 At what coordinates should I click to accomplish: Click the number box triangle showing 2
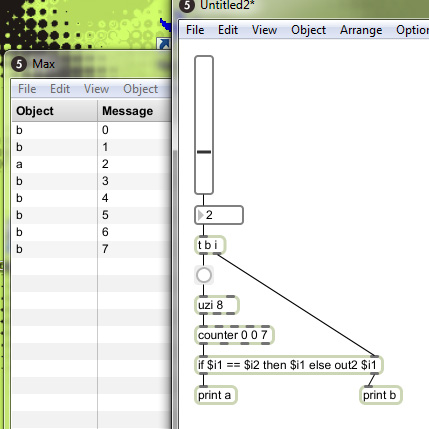click(200, 215)
